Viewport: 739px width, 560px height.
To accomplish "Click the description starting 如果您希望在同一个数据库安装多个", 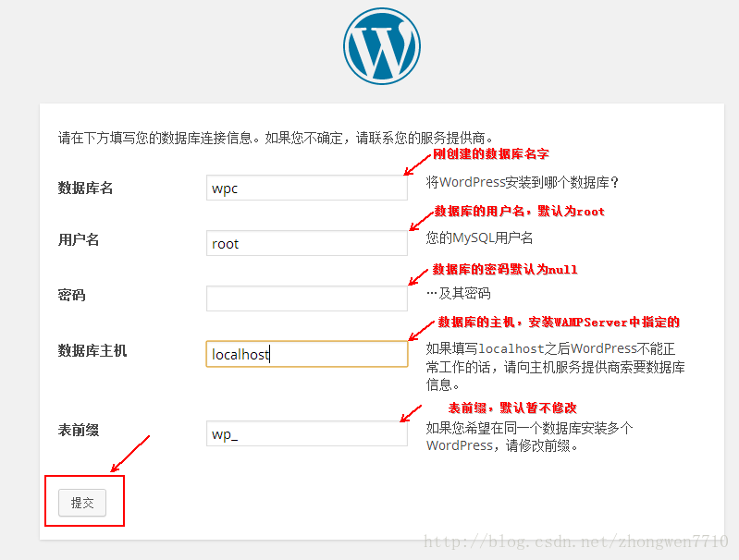I will (529, 436).
